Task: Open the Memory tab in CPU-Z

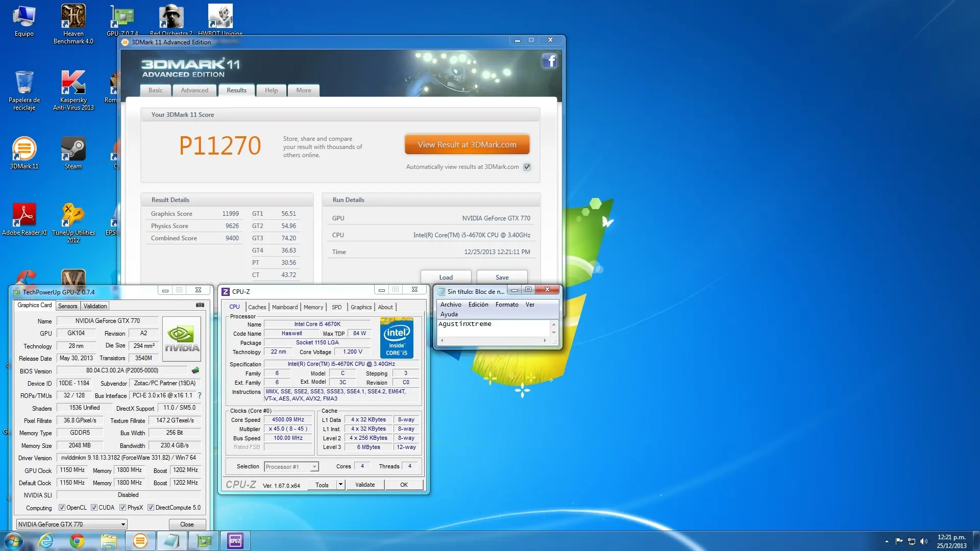Action: click(x=313, y=307)
